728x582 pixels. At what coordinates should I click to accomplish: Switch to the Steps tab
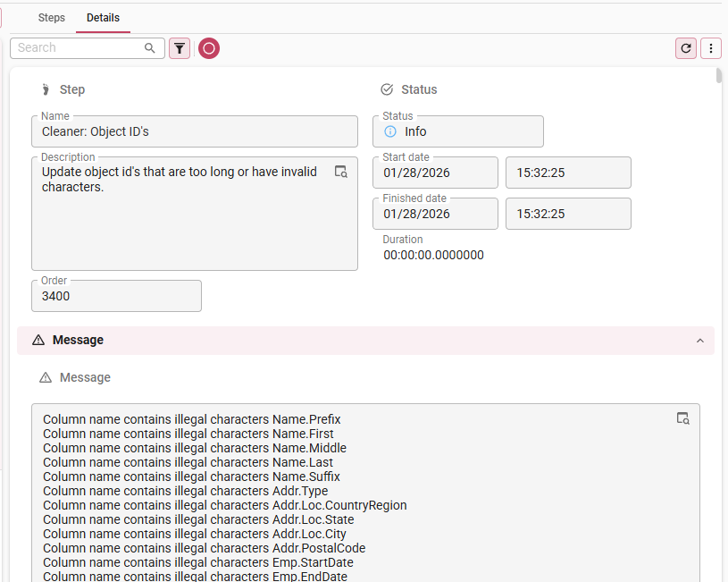[52, 18]
